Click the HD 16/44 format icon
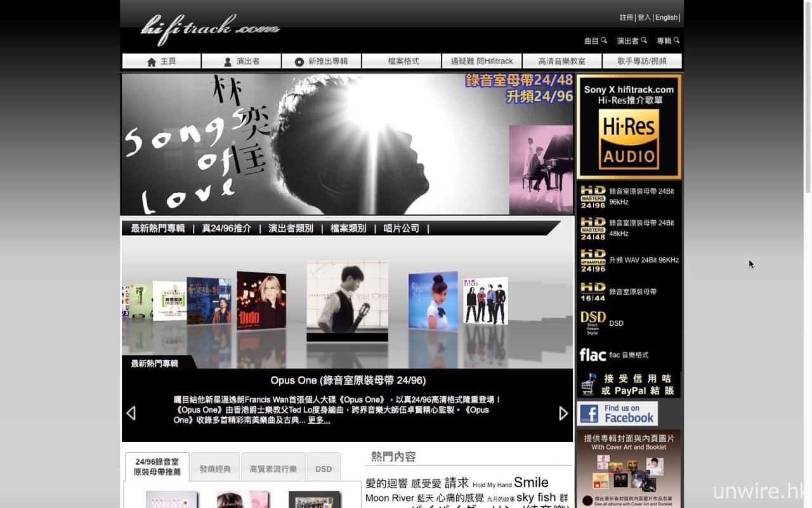 point(593,292)
